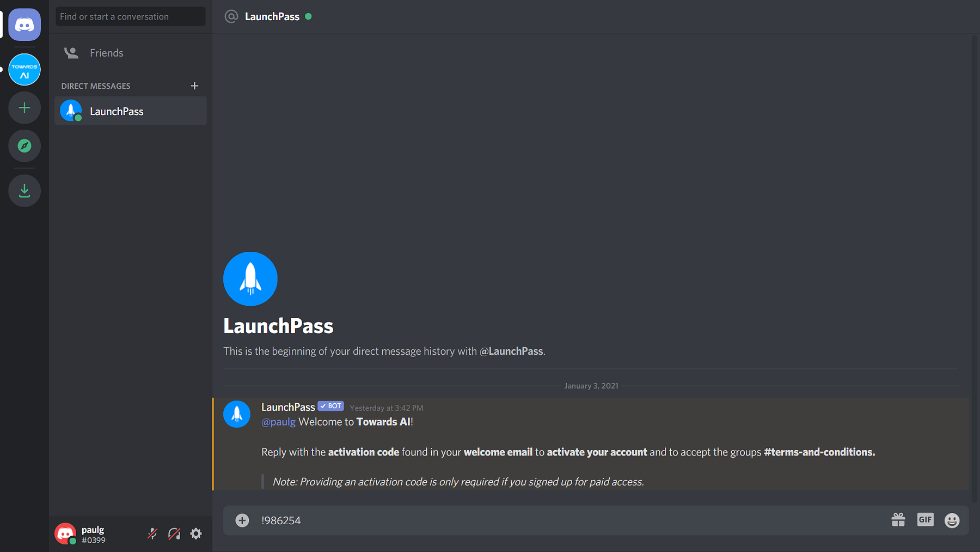Open Explore Public Servers compass icon
This screenshot has width=980, height=552.
tap(24, 146)
